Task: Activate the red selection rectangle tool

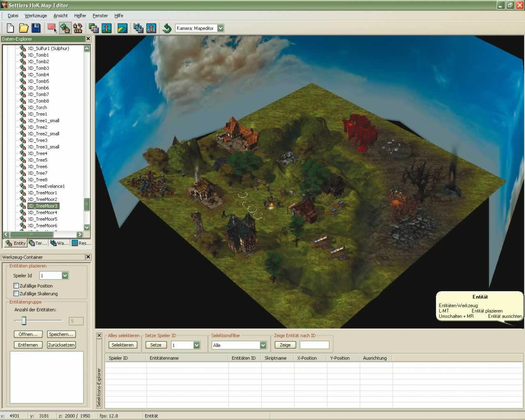Action: (x=52, y=28)
